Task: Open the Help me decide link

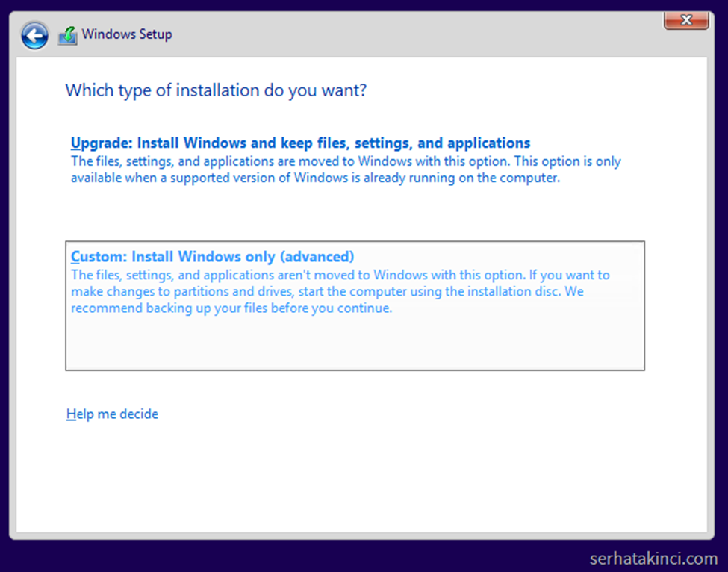Action: (x=112, y=414)
